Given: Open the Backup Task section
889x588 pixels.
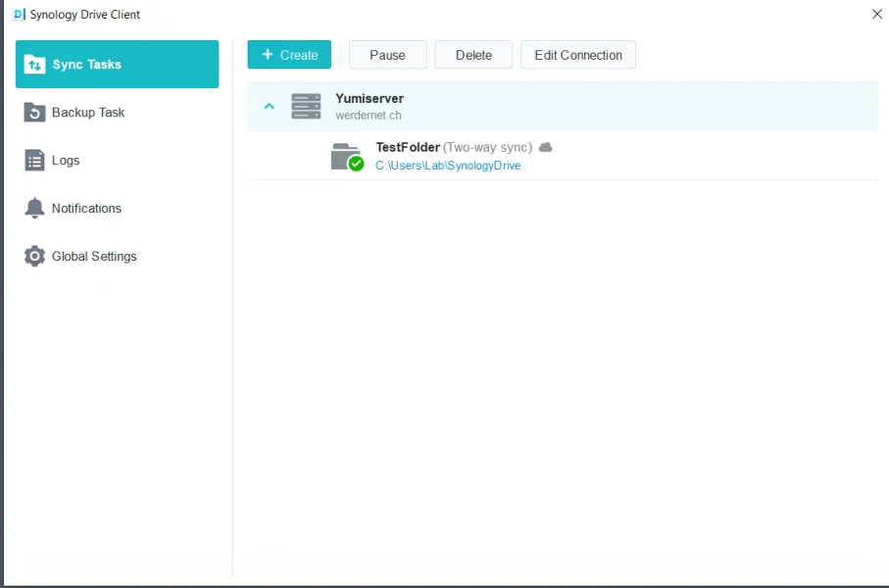Looking at the screenshot, I should [117, 113].
